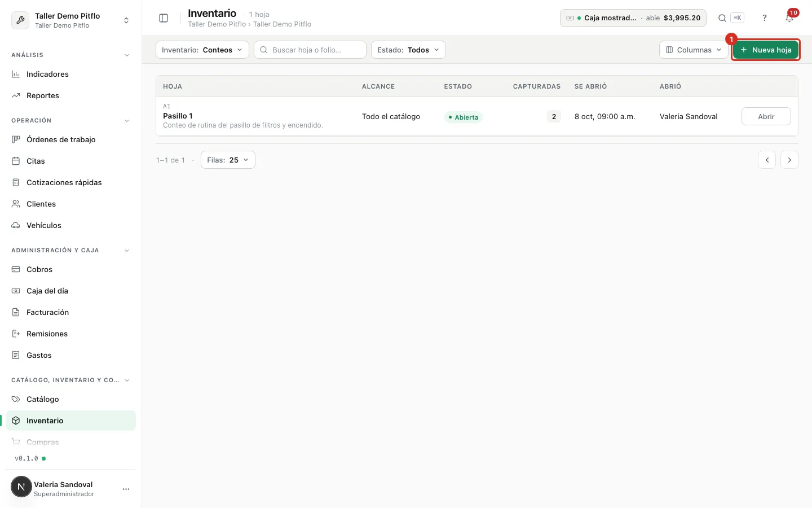This screenshot has height=508, width=812.
Task: Click the Cobros card icon
Action: (16, 269)
